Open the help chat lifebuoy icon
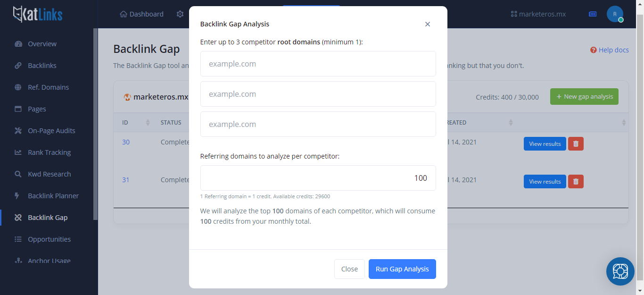This screenshot has width=644, height=295. [x=620, y=271]
